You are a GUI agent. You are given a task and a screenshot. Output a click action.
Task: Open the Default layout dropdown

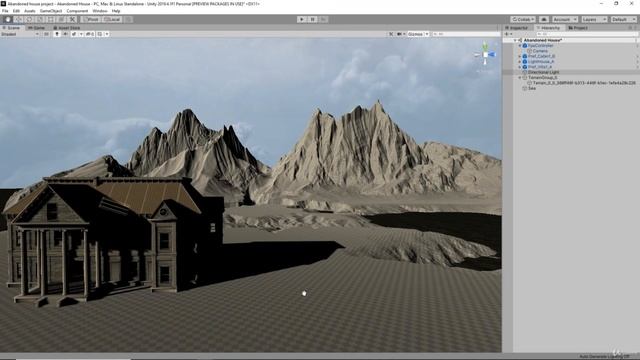point(623,19)
